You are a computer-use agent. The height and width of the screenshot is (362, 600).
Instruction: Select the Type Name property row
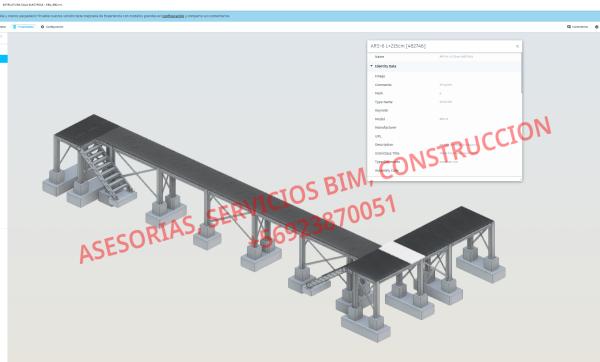pos(444,102)
